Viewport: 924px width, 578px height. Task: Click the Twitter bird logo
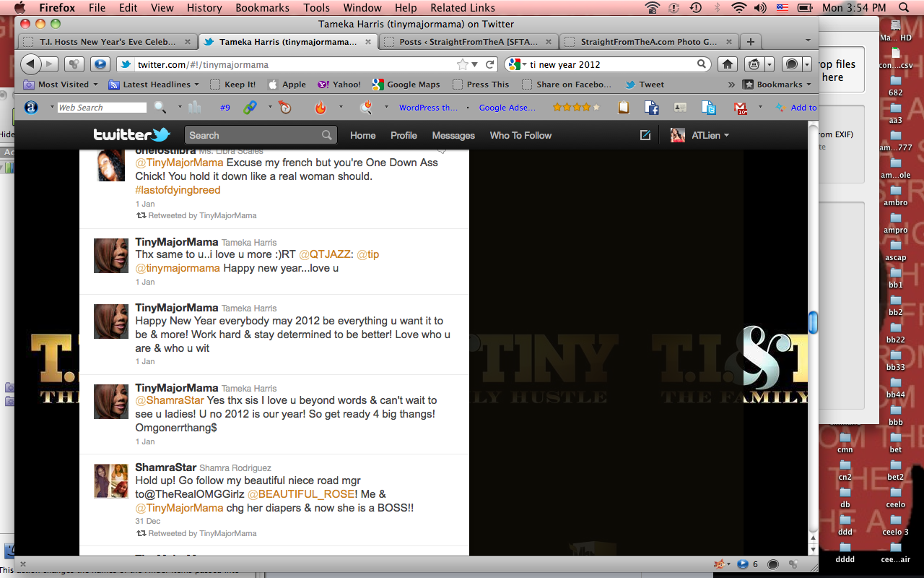[x=131, y=135]
